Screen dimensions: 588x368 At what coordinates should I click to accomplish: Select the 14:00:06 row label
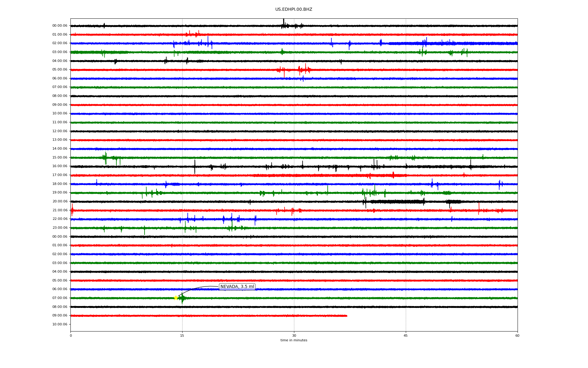click(x=60, y=149)
